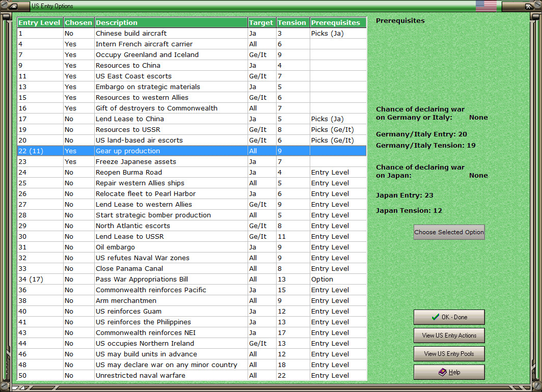Screen dimensions: 542x392
Task: Select US East Coast escorts row
Action: tap(192, 76)
